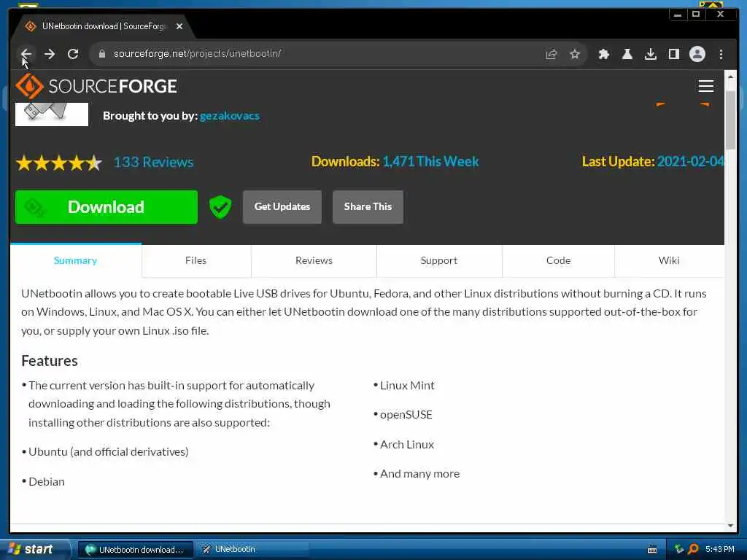Click the UNetbootin download taskbar button
747x560 pixels.
point(135,549)
